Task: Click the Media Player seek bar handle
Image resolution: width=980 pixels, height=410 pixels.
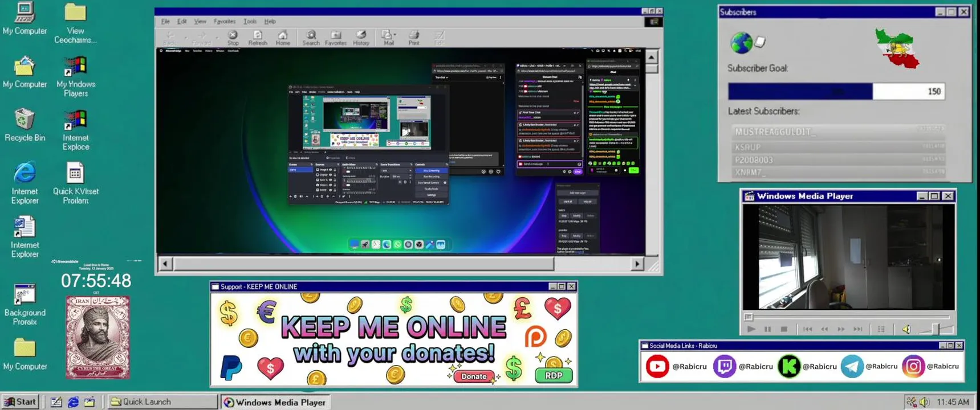Action: tap(749, 317)
